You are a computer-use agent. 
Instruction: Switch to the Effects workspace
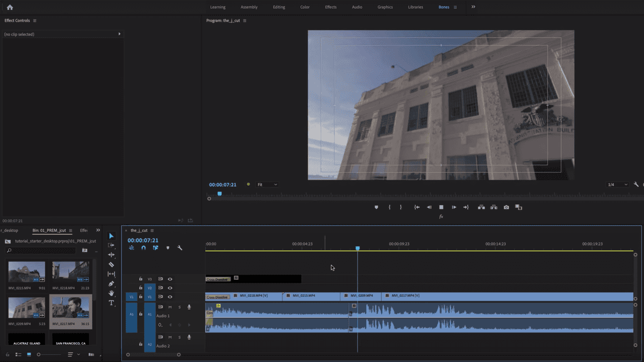(331, 7)
